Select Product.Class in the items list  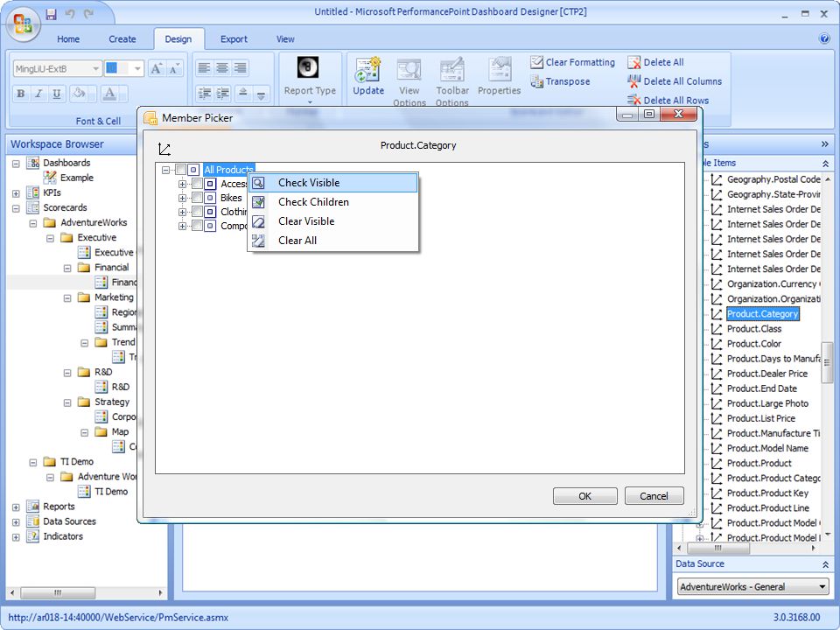[x=753, y=329]
